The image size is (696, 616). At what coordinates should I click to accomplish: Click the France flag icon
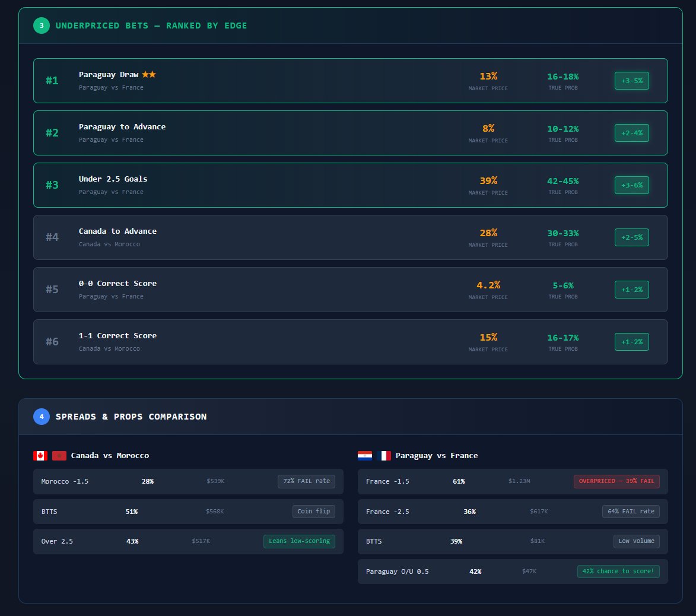tap(384, 455)
